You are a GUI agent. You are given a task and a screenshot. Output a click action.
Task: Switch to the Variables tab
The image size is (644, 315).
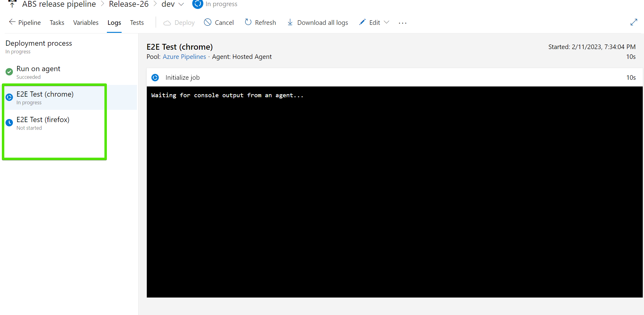86,23
